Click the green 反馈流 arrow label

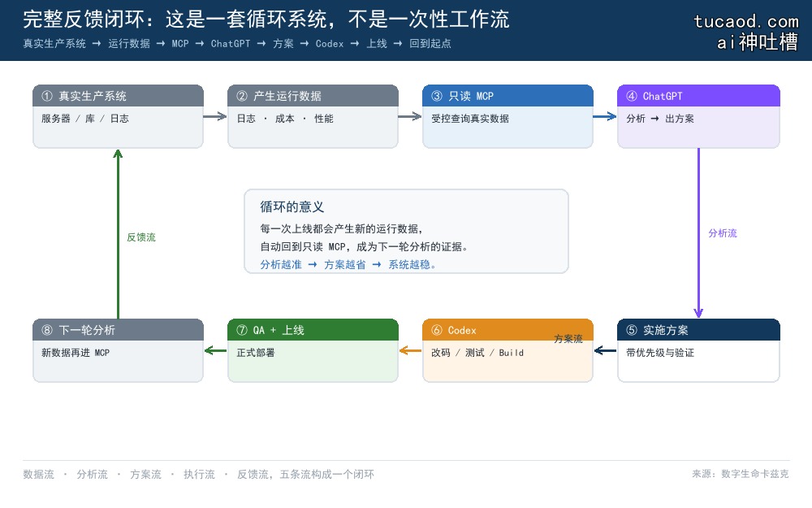tap(141, 237)
